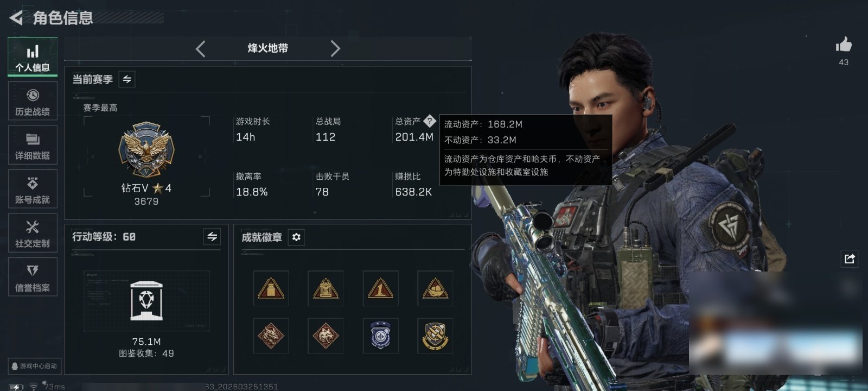
Task: Open the 个人信息 tab
Action: [x=33, y=58]
